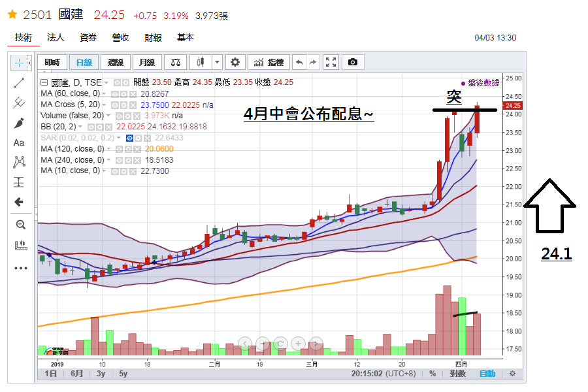Open the 指標 indicators menu
588x392 pixels.
[269, 62]
